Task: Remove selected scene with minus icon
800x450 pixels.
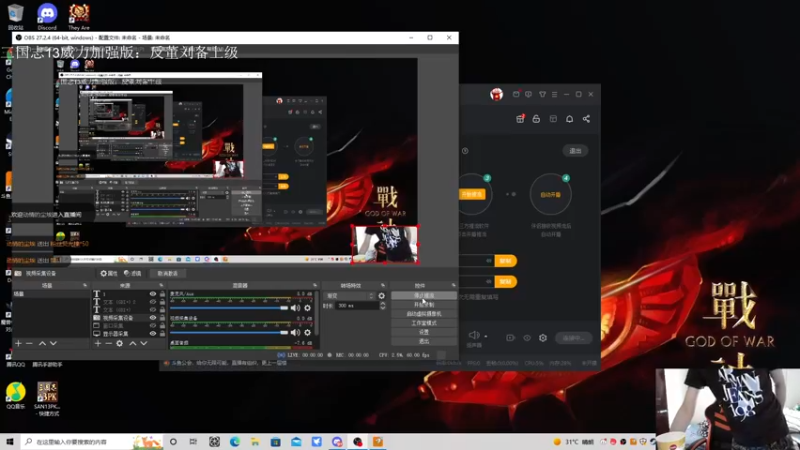Action: pos(29,343)
